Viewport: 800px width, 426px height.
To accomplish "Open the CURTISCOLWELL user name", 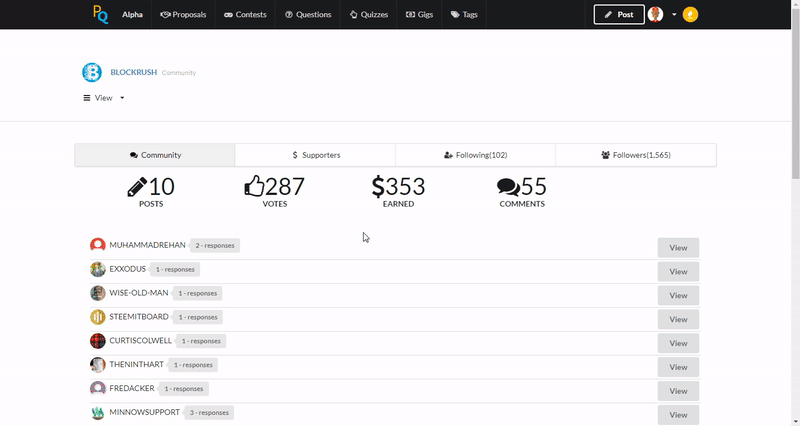I will tap(141, 341).
